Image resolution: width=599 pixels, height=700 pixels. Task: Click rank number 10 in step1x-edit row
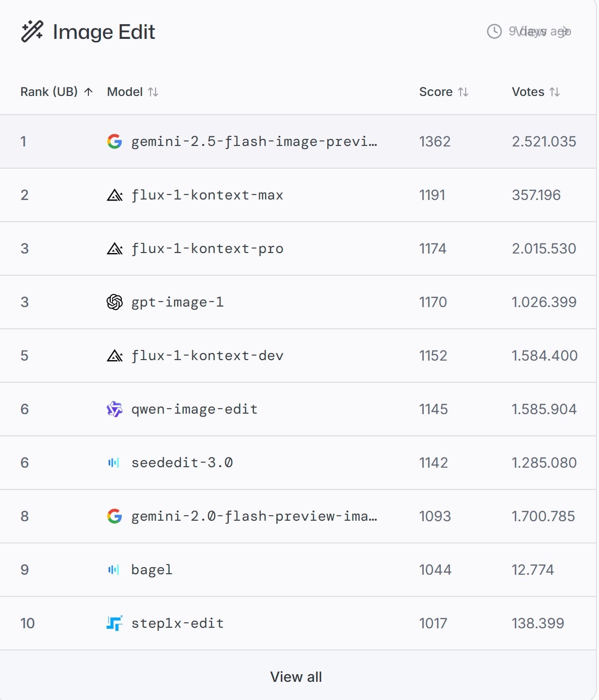[x=27, y=623]
